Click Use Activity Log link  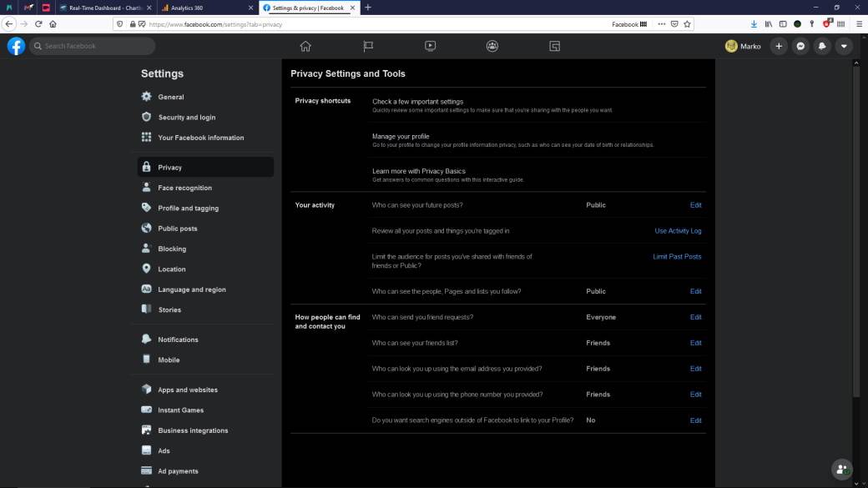click(678, 231)
